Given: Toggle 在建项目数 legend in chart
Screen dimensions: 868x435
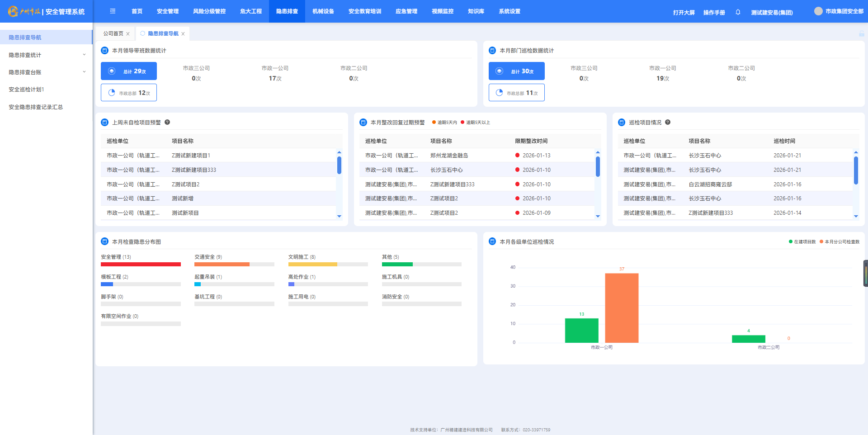Looking at the screenshot, I should point(802,242).
